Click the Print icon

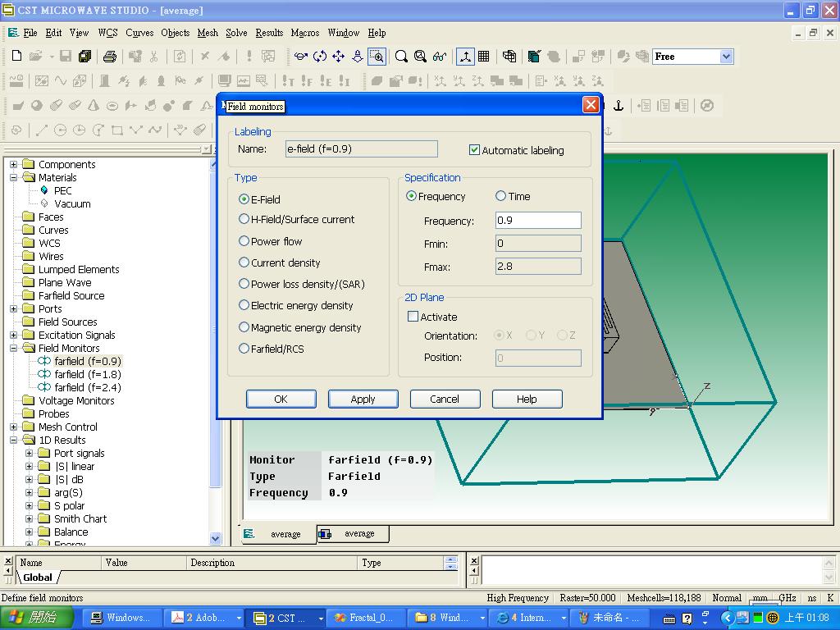[110, 56]
